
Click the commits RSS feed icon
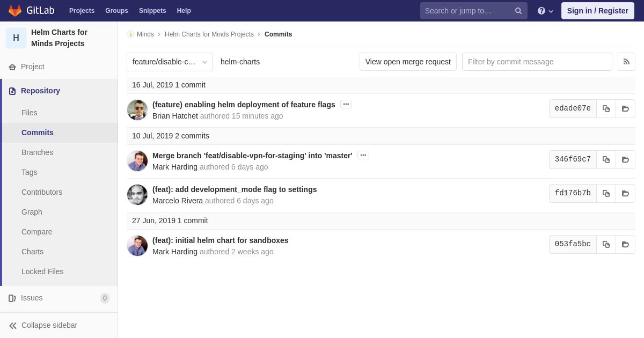626,62
